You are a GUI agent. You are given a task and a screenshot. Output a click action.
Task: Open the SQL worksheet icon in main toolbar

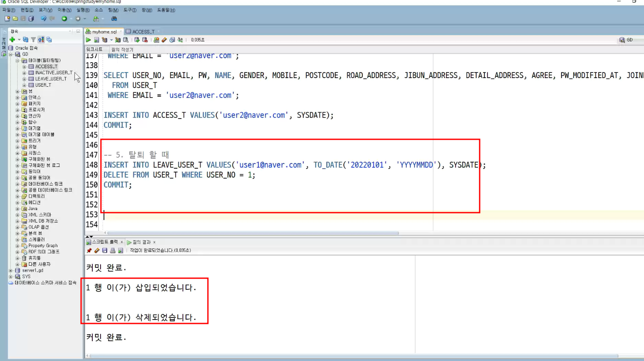tap(96, 19)
